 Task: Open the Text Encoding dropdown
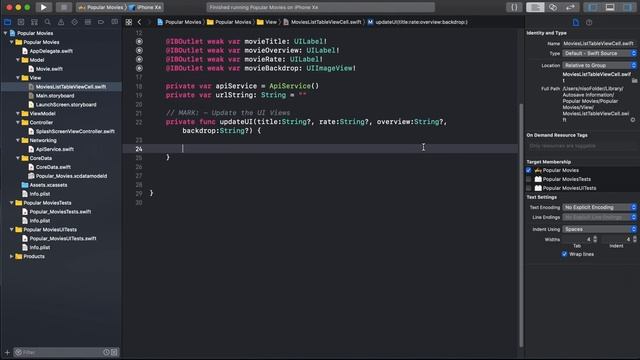600,207
